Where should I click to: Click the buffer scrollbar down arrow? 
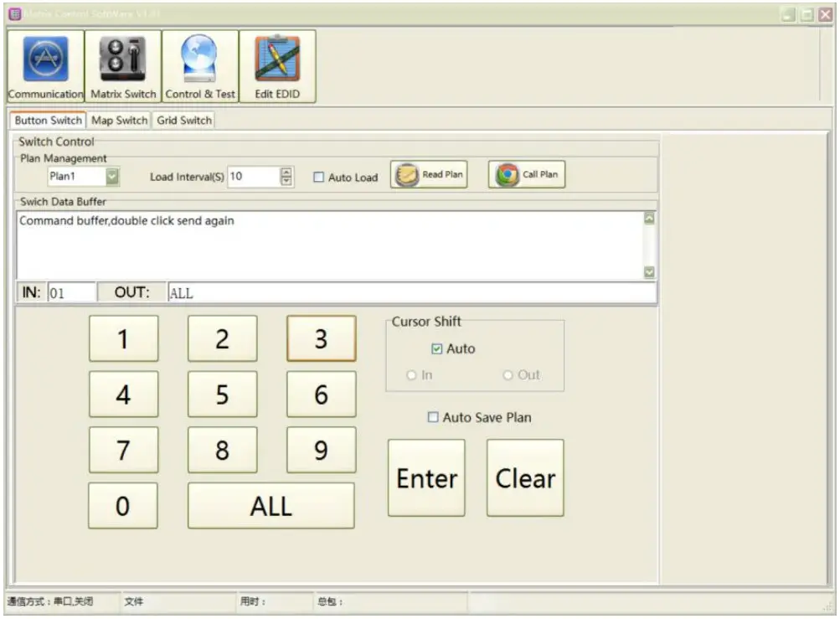649,272
